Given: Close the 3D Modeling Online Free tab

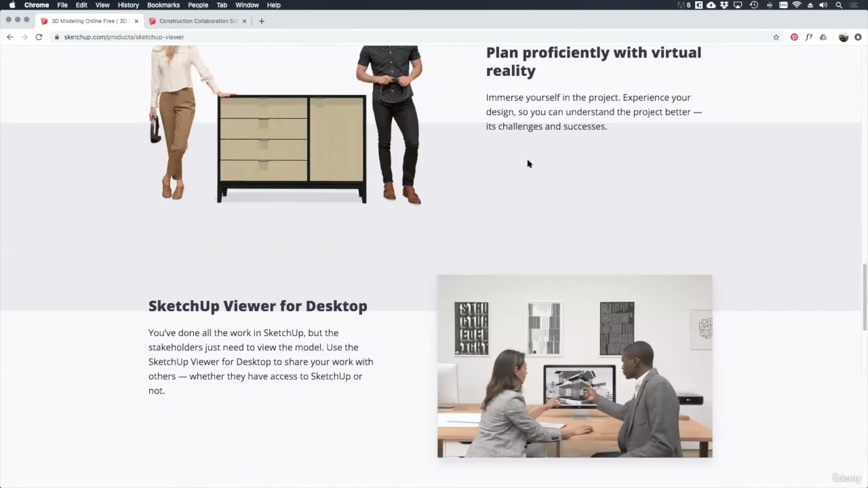Looking at the screenshot, I should 136,21.
